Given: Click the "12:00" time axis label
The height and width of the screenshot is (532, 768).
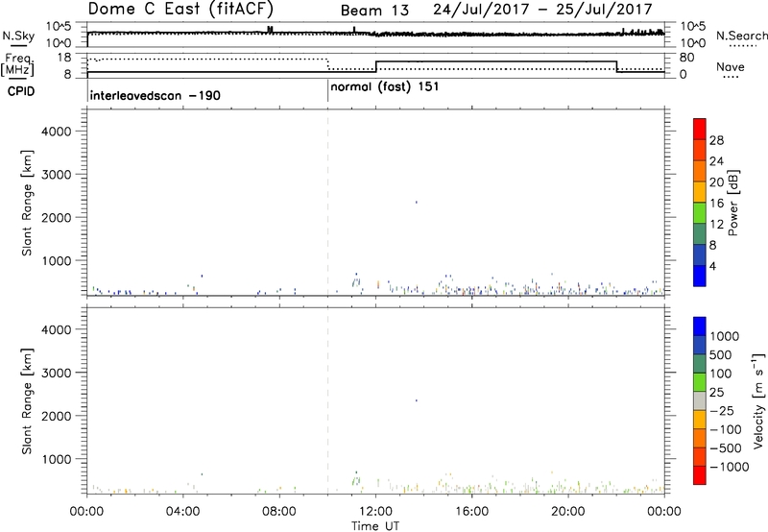Looking at the screenshot, I should (x=375, y=512).
